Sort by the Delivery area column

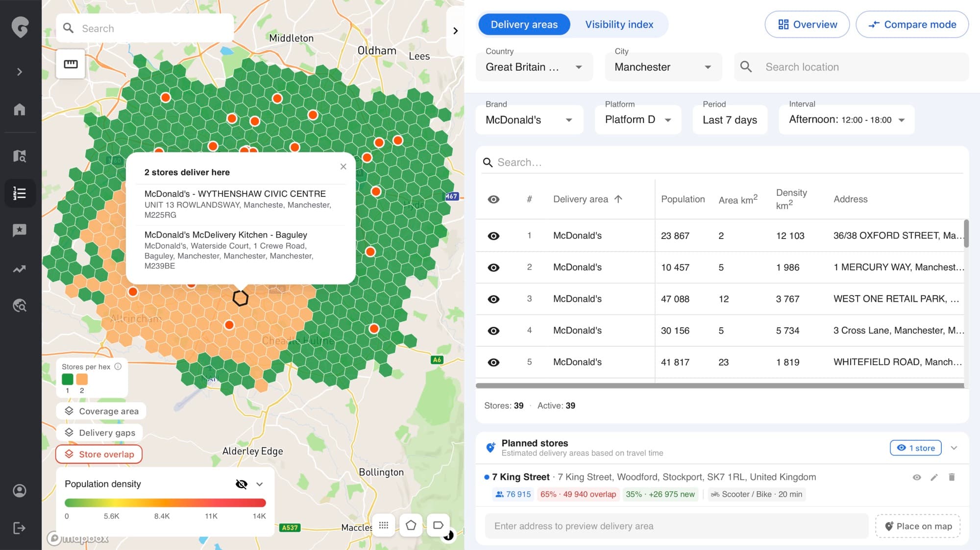[588, 199]
